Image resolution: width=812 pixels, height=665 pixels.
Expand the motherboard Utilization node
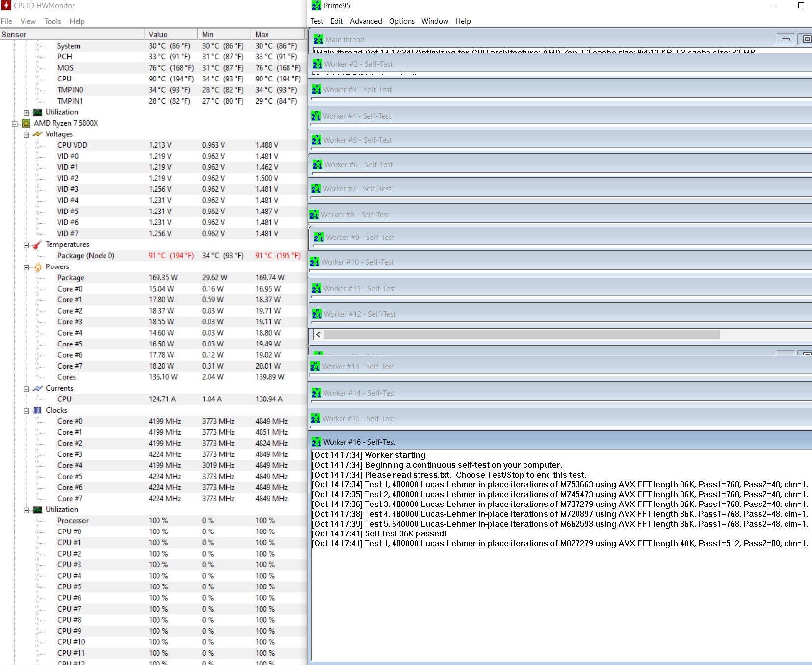click(26, 113)
